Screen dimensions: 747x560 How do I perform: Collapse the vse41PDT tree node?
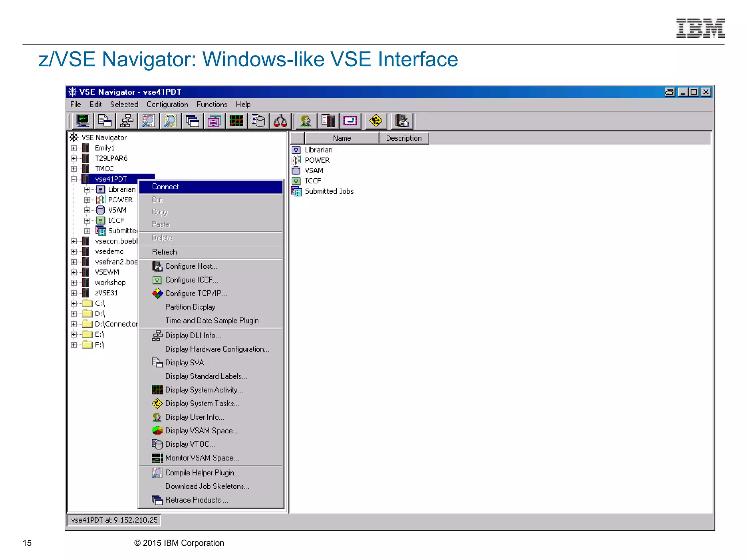coord(74,179)
